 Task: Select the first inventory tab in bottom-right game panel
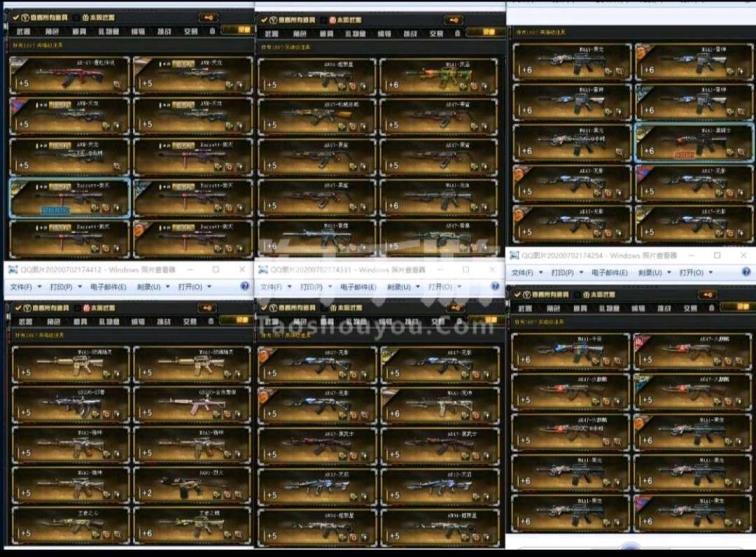[x=525, y=308]
